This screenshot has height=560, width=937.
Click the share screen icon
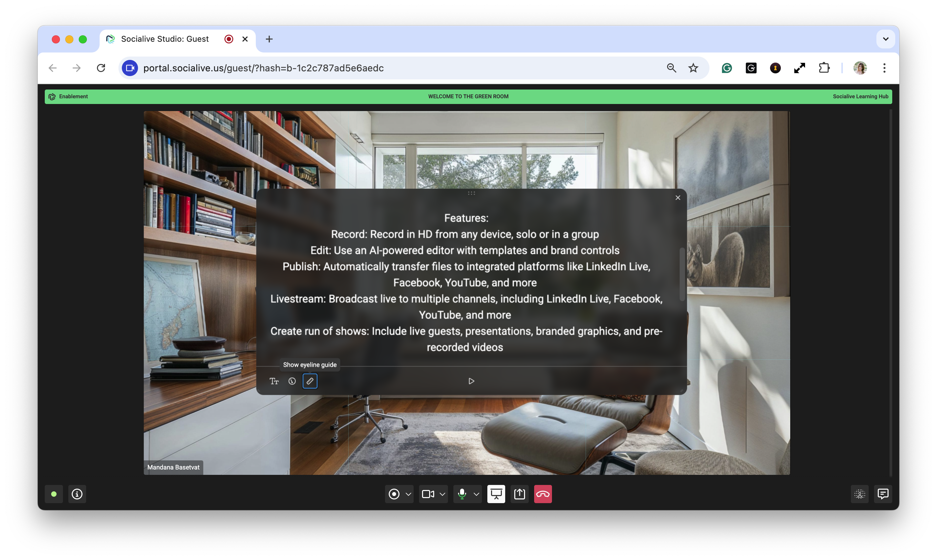519,494
